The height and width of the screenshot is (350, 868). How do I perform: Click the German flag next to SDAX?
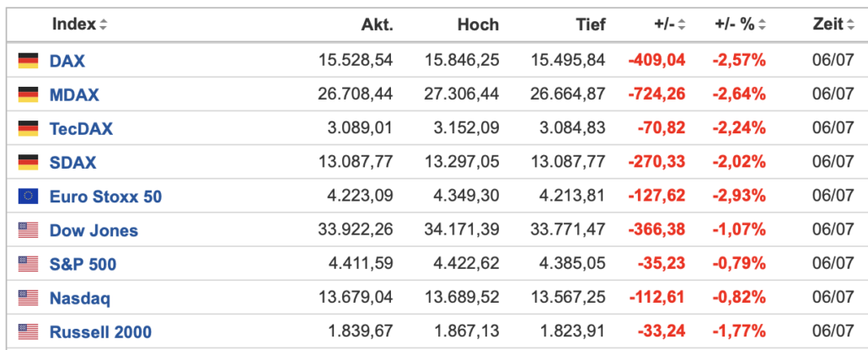click(29, 162)
